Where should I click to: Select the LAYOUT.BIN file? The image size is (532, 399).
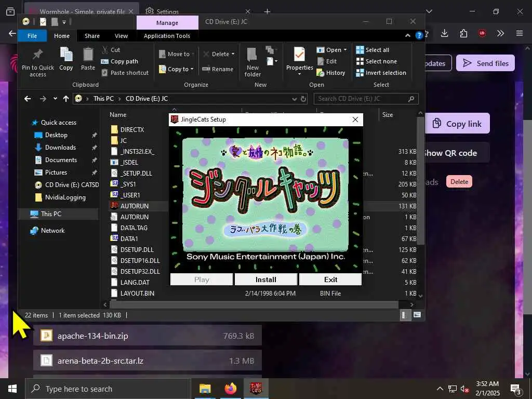point(137,293)
